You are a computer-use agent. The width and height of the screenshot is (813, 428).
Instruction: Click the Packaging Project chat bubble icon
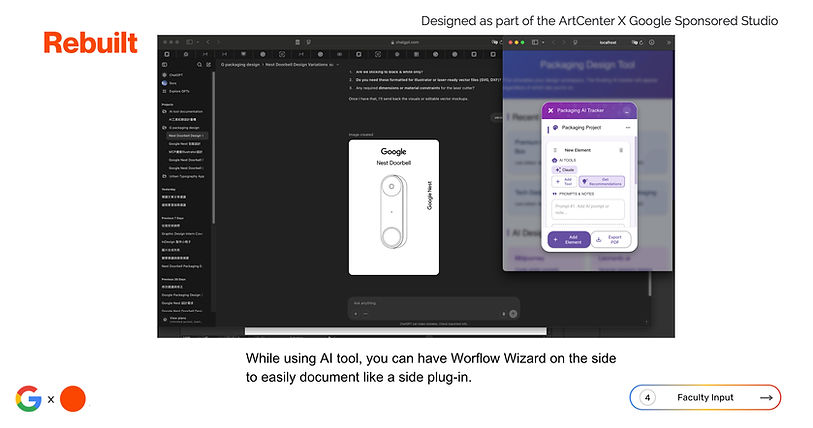(555, 128)
